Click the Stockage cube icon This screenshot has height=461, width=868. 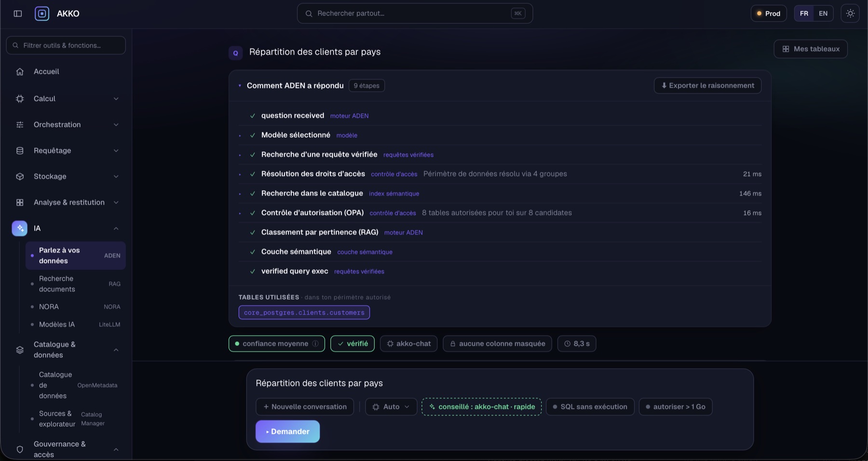[x=20, y=176]
